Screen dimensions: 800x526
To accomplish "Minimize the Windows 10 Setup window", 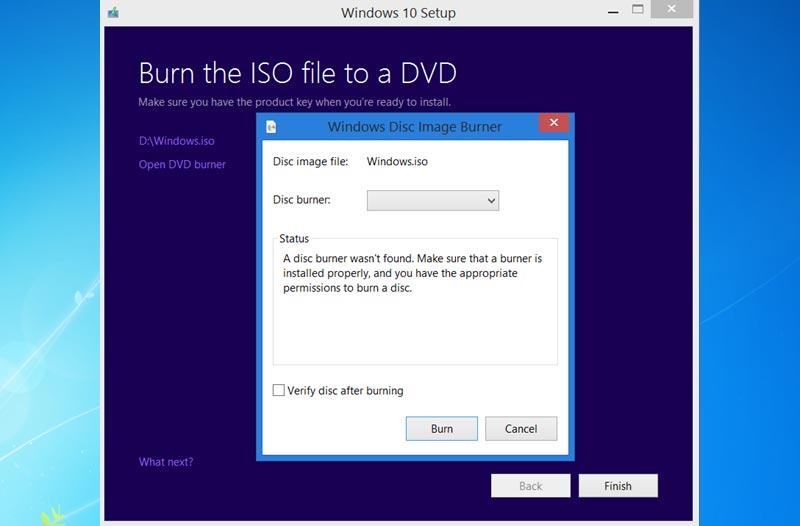I will click(613, 11).
